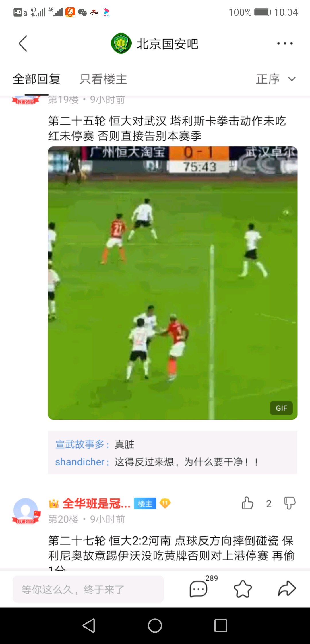
Task: Open the Beijing Guoan bar logo
Action: [x=121, y=44]
